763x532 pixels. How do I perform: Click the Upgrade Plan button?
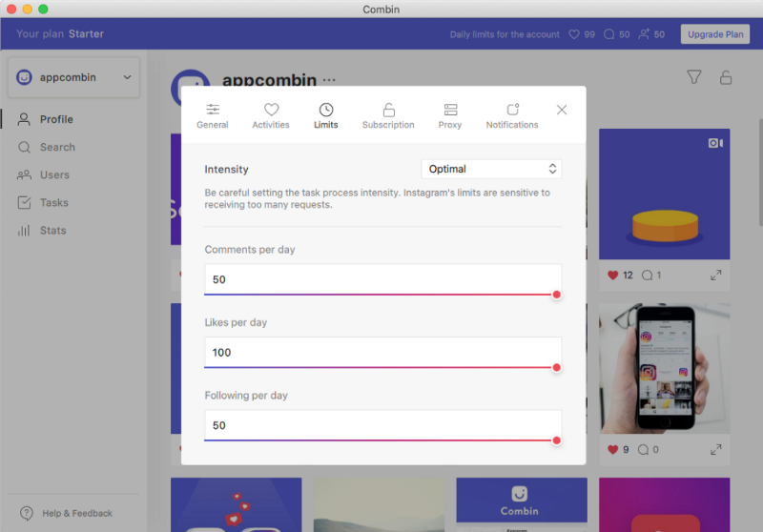click(715, 34)
